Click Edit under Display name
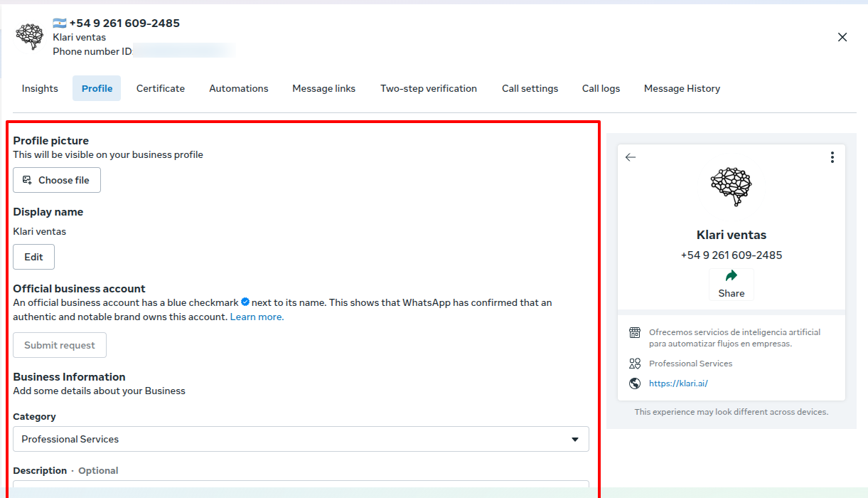The image size is (868, 498). pos(33,257)
